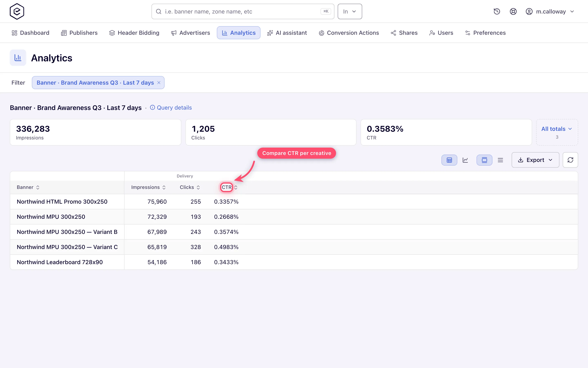Open the Export dropdown menu
588x368 pixels.
click(x=535, y=160)
